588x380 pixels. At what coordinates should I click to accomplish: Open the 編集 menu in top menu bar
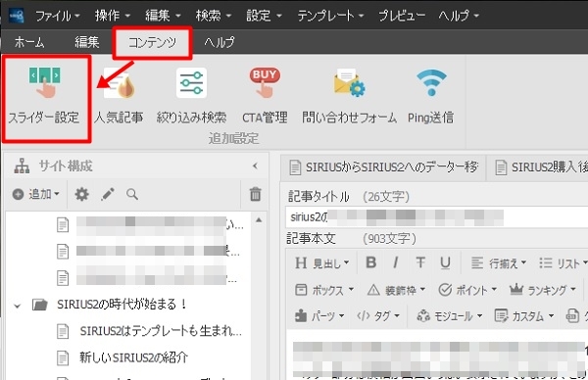163,16
